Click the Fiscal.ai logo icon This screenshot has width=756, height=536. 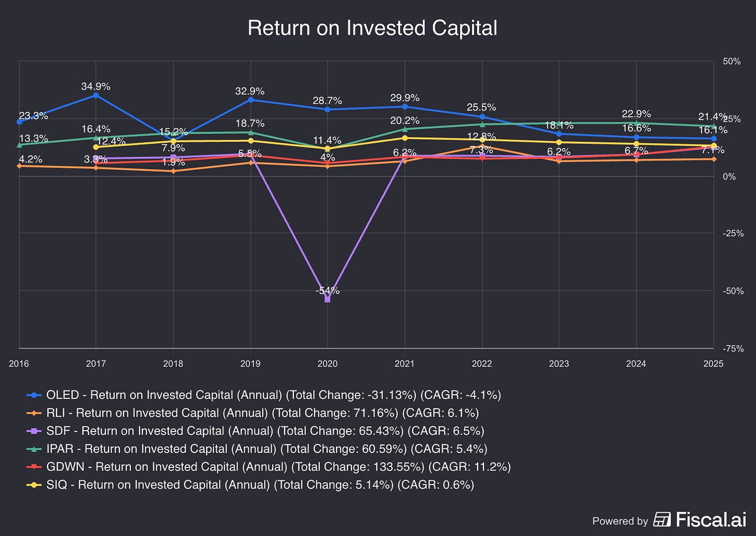click(662, 519)
